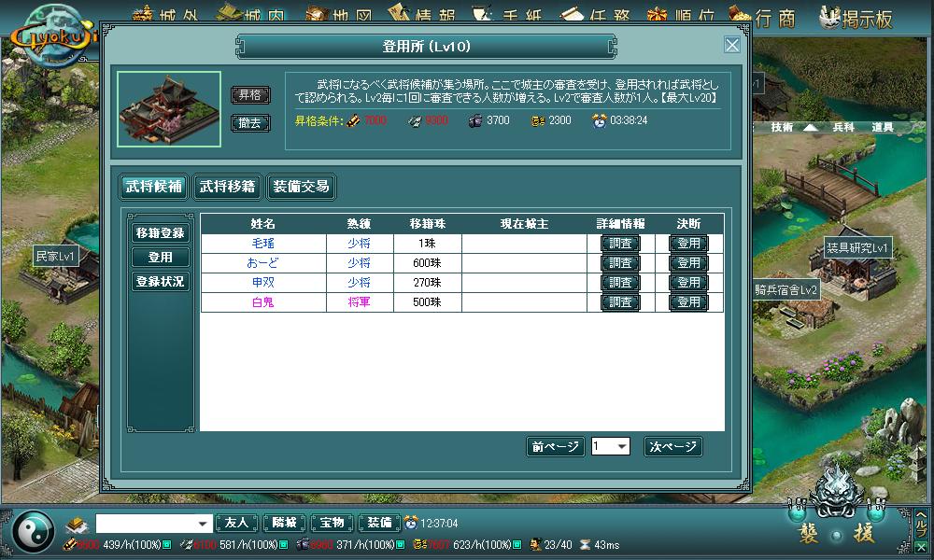Click 登録状況 in the side panel
The width and height of the screenshot is (934, 560).
(x=161, y=282)
